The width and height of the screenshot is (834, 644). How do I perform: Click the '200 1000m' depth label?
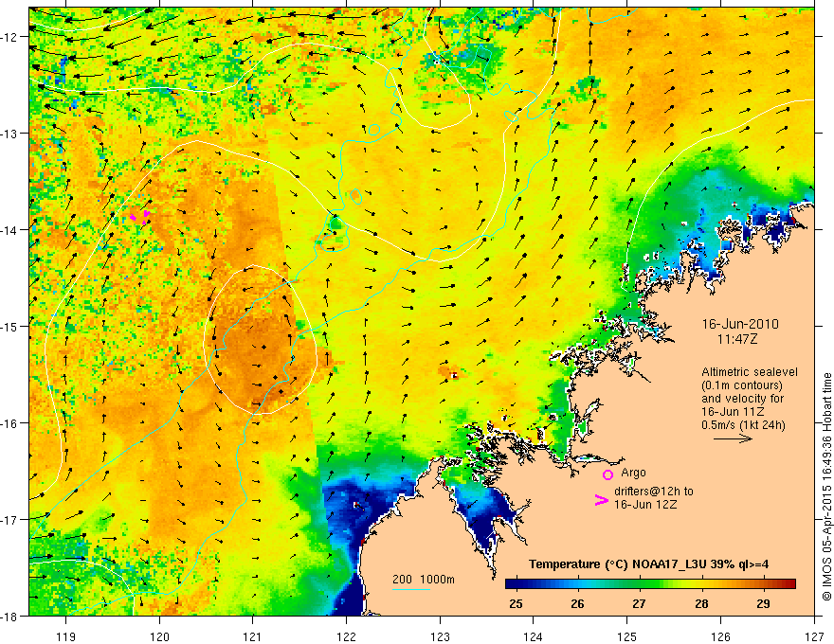tap(424, 580)
